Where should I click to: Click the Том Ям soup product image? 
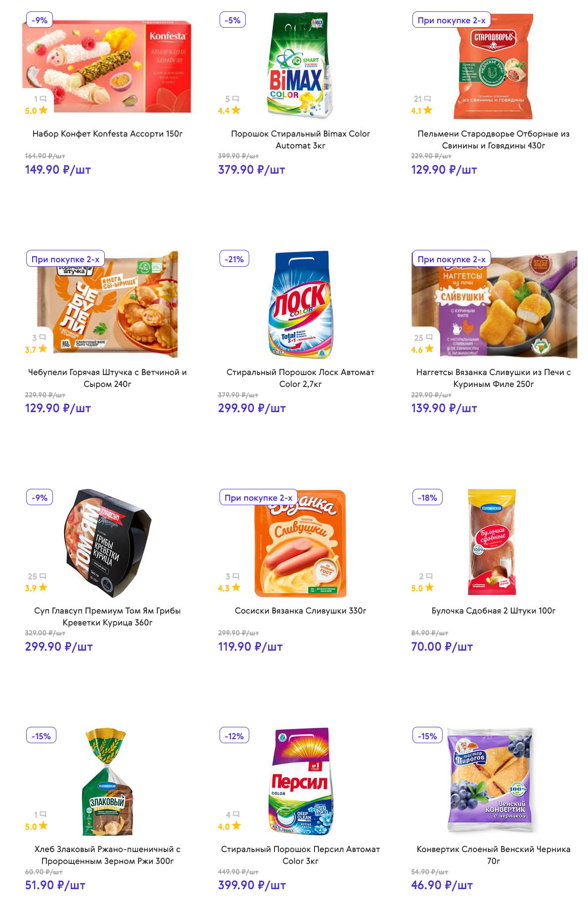coord(107,542)
